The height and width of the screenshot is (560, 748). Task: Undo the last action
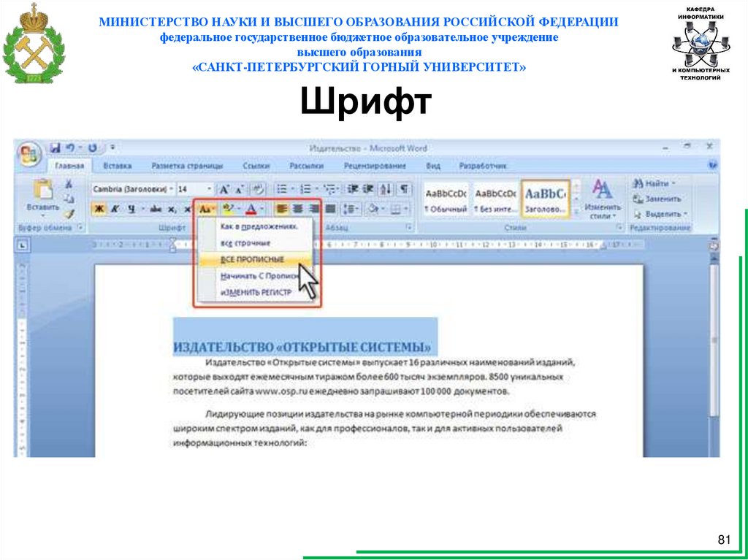(70, 148)
